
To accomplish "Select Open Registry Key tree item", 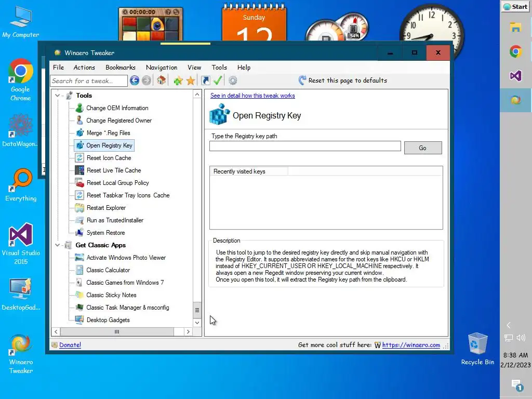I will click(x=104, y=145).
